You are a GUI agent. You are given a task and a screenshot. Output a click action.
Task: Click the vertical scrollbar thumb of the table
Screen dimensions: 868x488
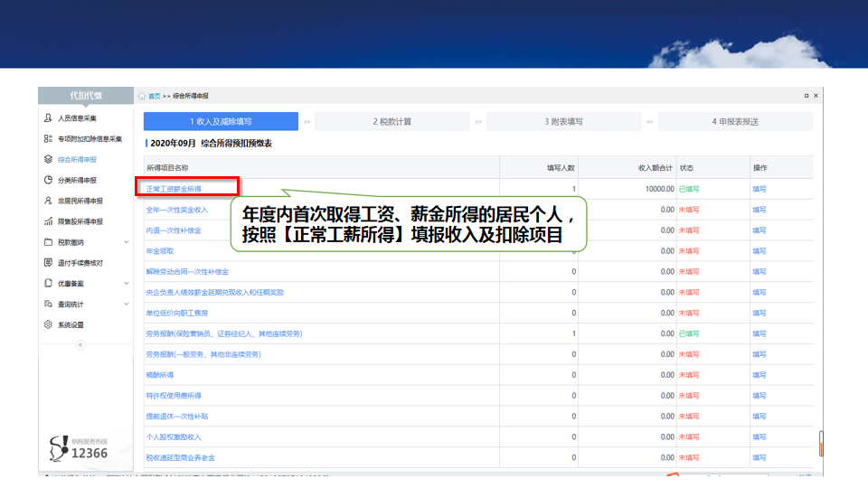click(821, 444)
